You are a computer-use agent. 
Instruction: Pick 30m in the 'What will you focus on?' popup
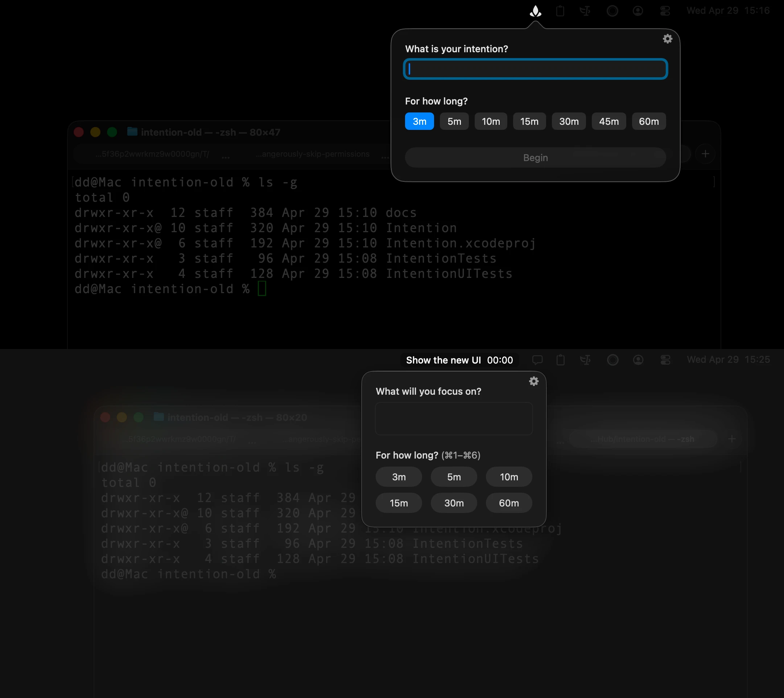(x=454, y=503)
